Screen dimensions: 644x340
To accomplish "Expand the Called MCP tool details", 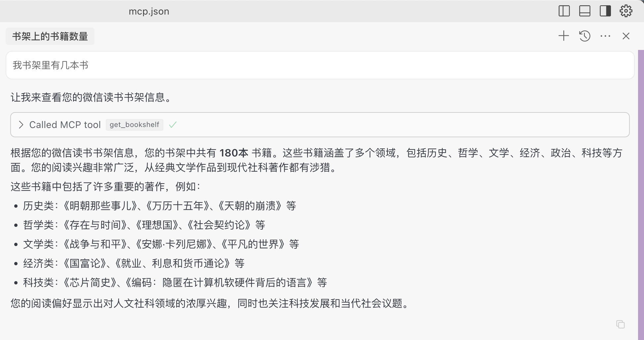I will pos(21,125).
